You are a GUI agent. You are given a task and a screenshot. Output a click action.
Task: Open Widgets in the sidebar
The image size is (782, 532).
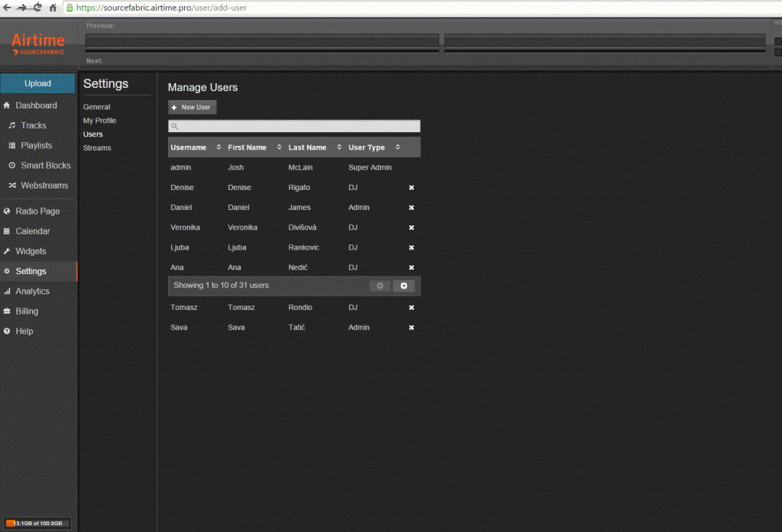click(31, 251)
